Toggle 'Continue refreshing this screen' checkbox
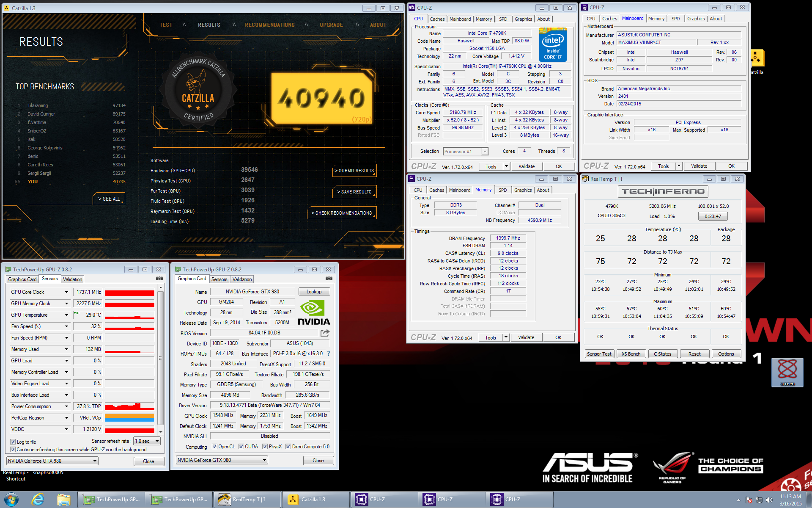The image size is (812, 508). tap(13, 450)
